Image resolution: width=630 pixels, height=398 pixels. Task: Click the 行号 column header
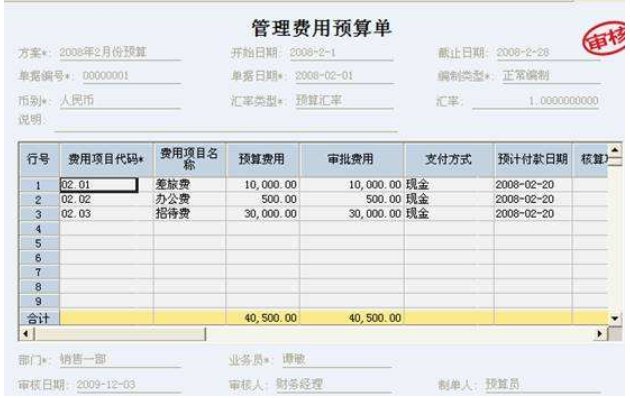pos(39,159)
